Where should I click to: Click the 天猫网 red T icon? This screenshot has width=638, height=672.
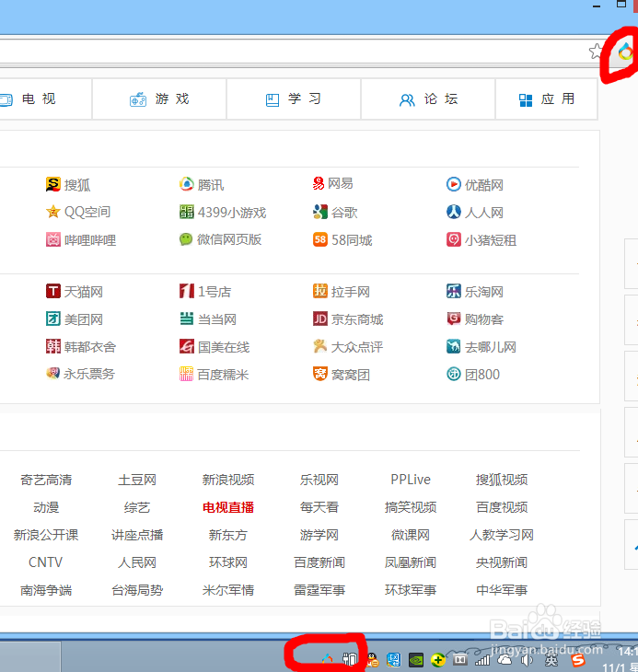tap(53, 292)
